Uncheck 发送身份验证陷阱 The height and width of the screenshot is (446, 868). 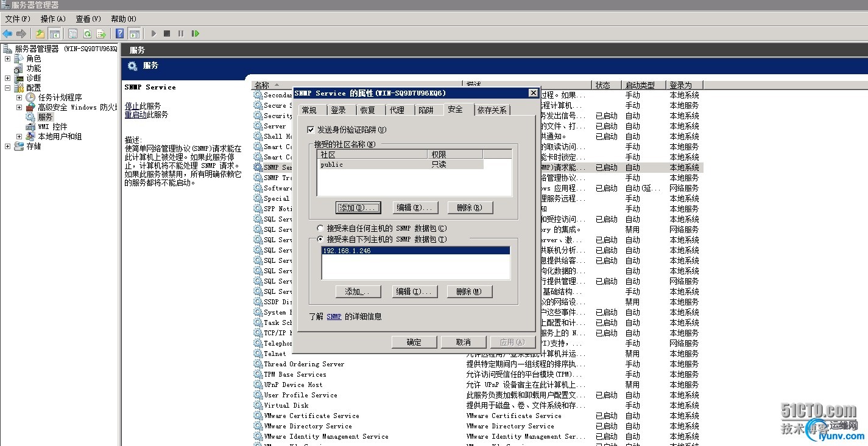[x=311, y=130]
